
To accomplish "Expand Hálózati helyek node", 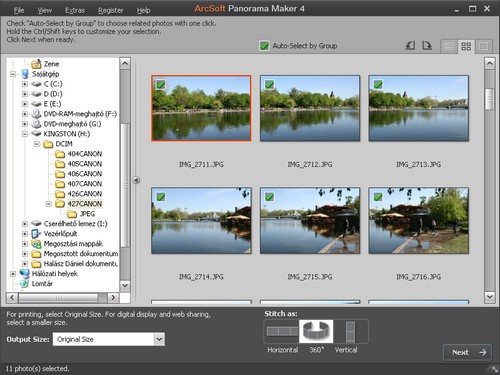I will tap(13, 274).
